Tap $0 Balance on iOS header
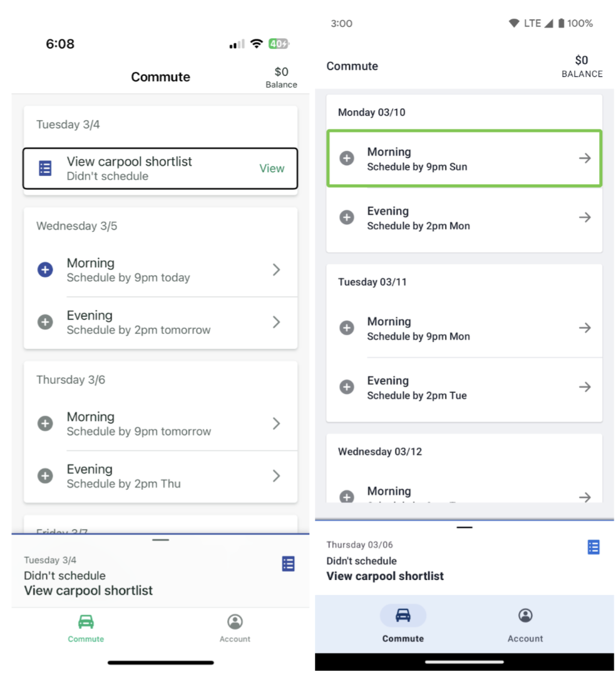 click(281, 77)
